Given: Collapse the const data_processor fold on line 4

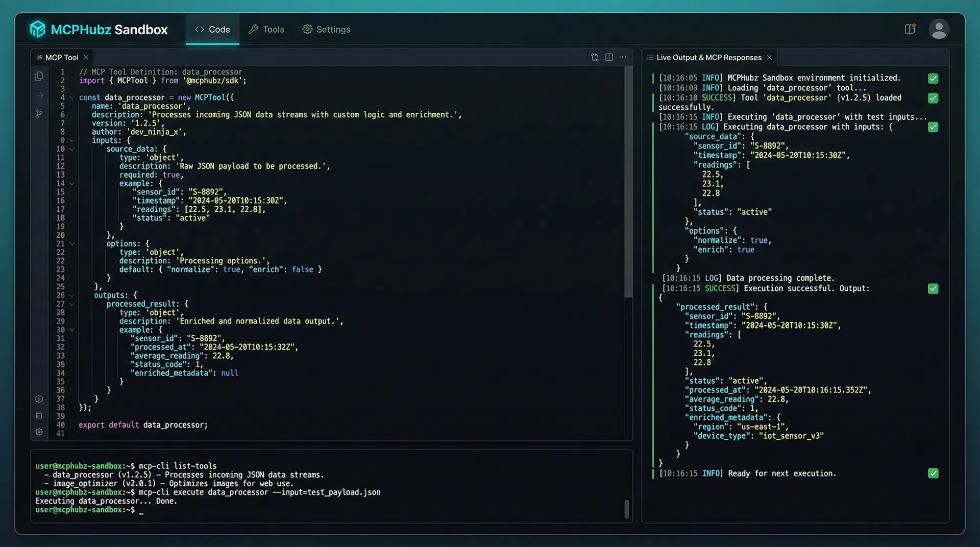Looking at the screenshot, I should point(71,97).
